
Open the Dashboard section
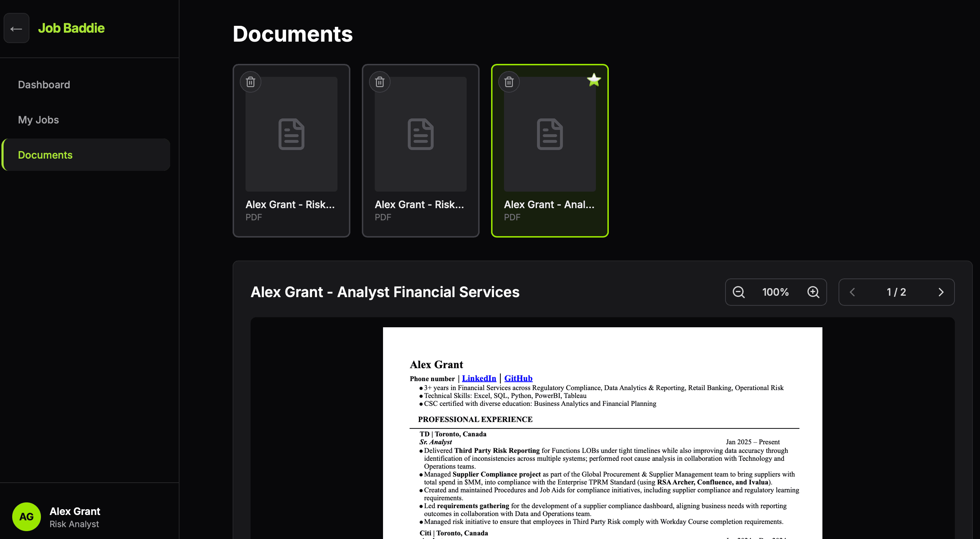(44, 84)
